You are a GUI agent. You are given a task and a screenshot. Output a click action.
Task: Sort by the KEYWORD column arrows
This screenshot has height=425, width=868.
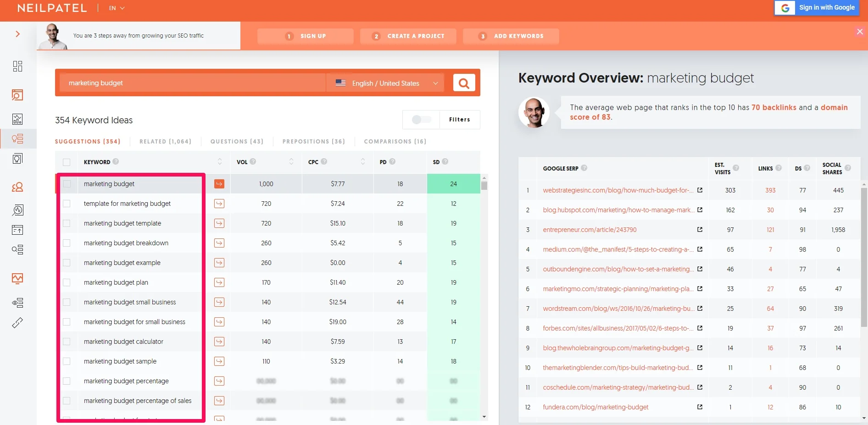[220, 161]
